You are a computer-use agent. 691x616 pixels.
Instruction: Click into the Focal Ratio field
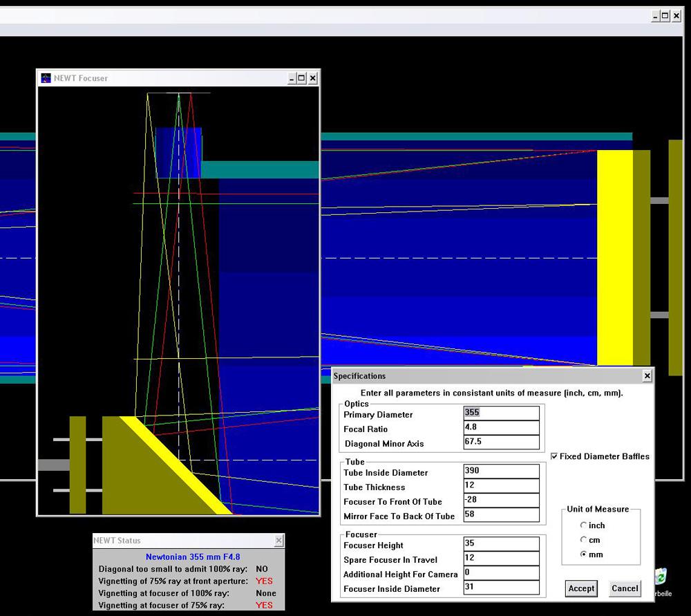click(500, 428)
